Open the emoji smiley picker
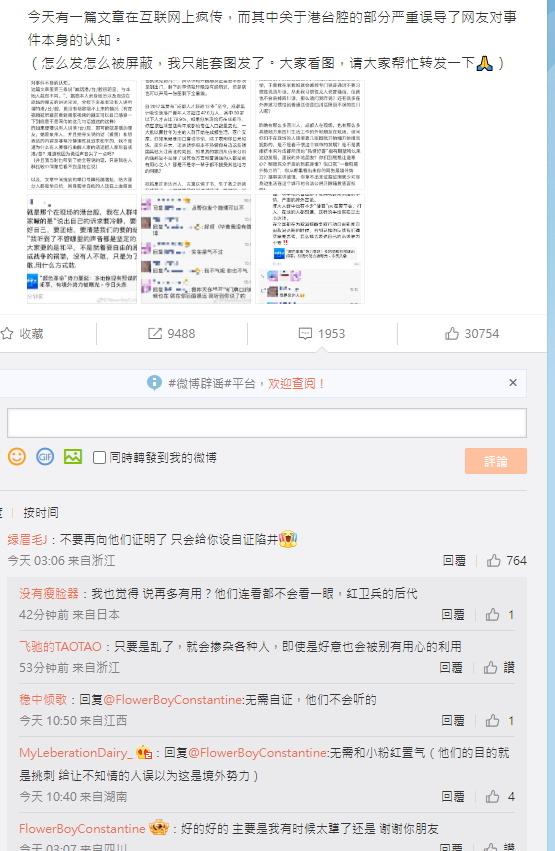Screen dimensions: 555x851 pyautogui.click(x=17, y=456)
